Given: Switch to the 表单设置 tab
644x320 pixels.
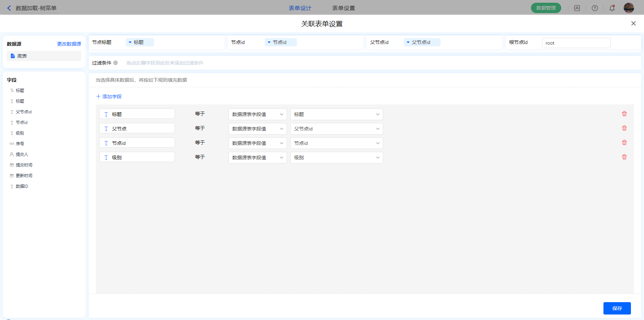Looking at the screenshot, I should point(343,8).
